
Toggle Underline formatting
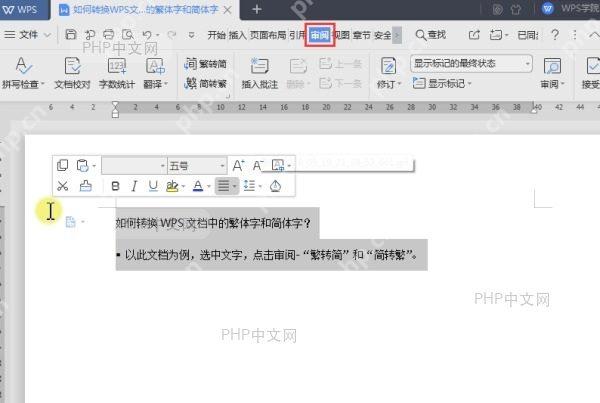153,186
